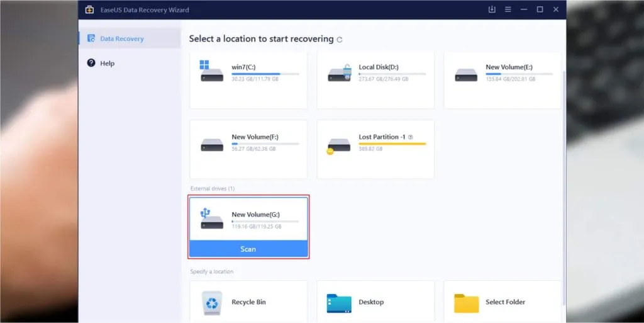644x323 pixels.
Task: Click the 155.84 GB/202.81 GB size text
Action: [x=510, y=79]
